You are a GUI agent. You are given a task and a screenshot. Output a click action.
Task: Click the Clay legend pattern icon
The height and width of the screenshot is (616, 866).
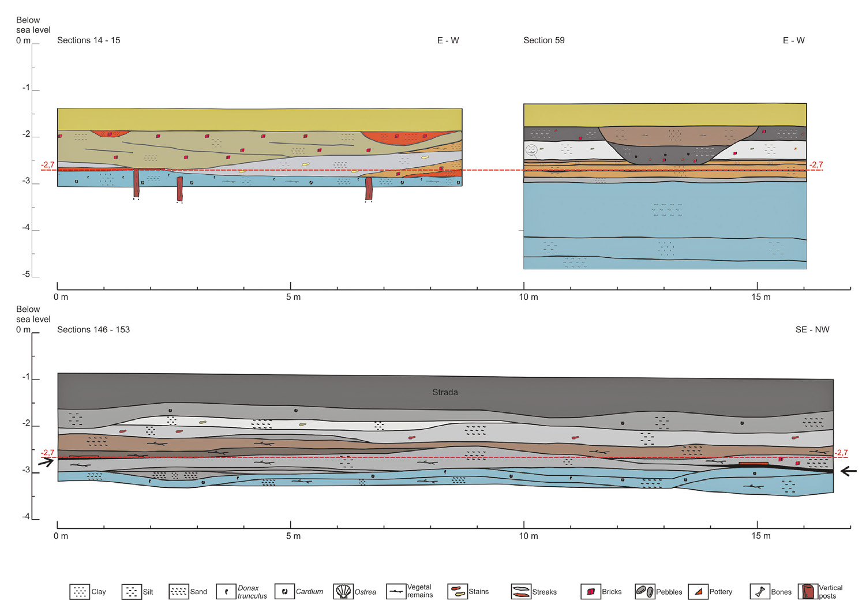click(80, 592)
